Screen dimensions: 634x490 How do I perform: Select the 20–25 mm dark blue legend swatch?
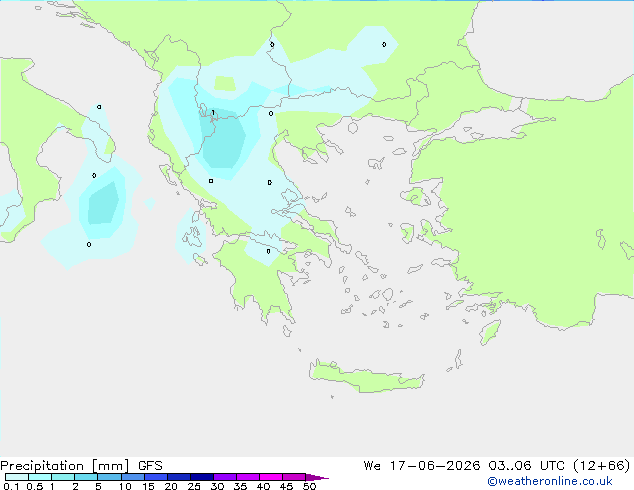click(179, 477)
